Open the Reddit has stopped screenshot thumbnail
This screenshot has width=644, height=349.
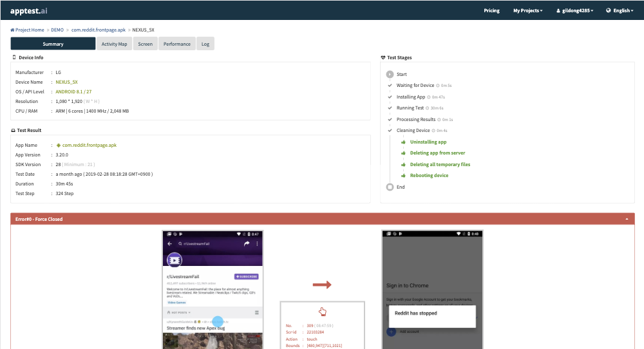[433, 290]
